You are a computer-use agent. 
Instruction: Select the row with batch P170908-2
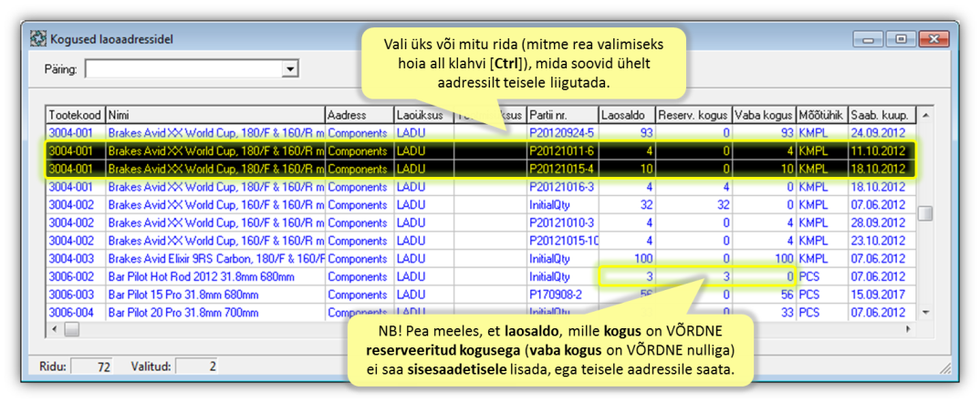[x=481, y=294]
